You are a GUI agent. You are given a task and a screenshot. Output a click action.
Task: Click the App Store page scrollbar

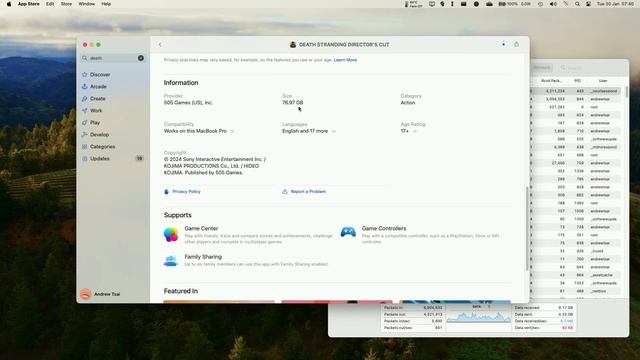point(527,228)
